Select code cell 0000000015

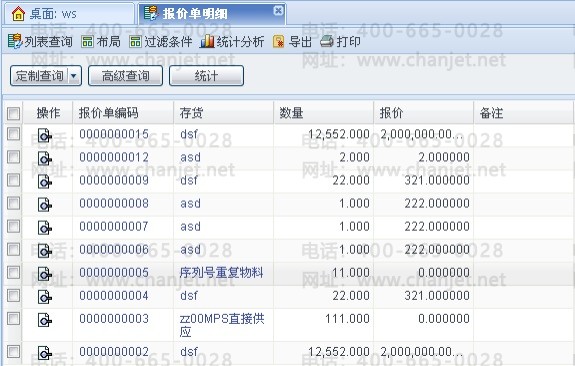click(114, 134)
